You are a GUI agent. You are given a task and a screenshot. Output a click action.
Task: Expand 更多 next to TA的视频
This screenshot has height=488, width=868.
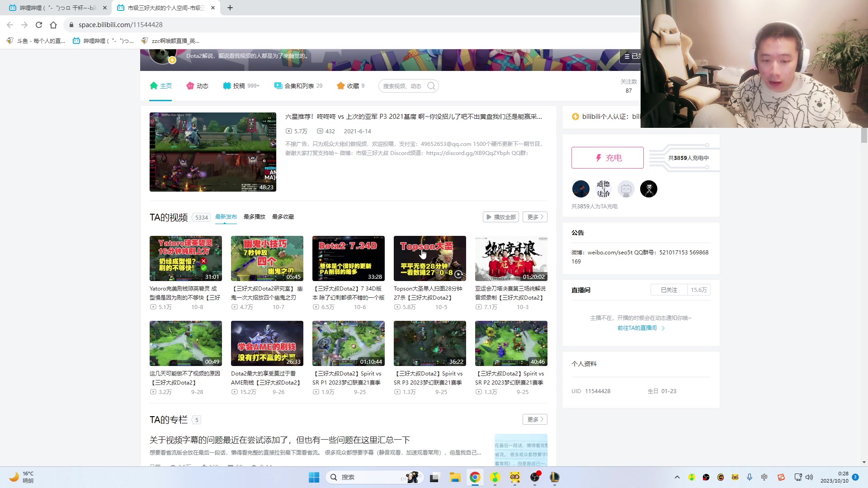click(x=535, y=217)
